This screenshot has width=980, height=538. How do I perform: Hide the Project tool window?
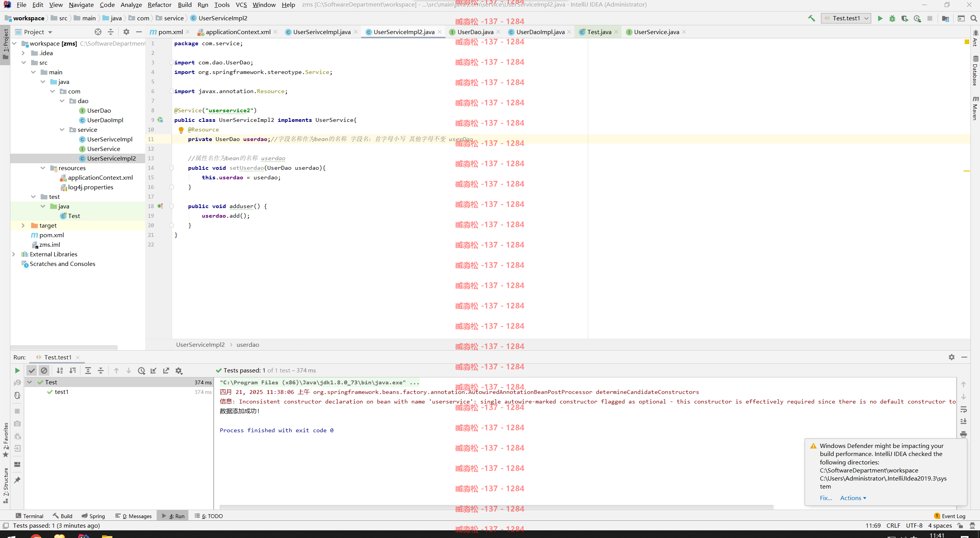139,32
